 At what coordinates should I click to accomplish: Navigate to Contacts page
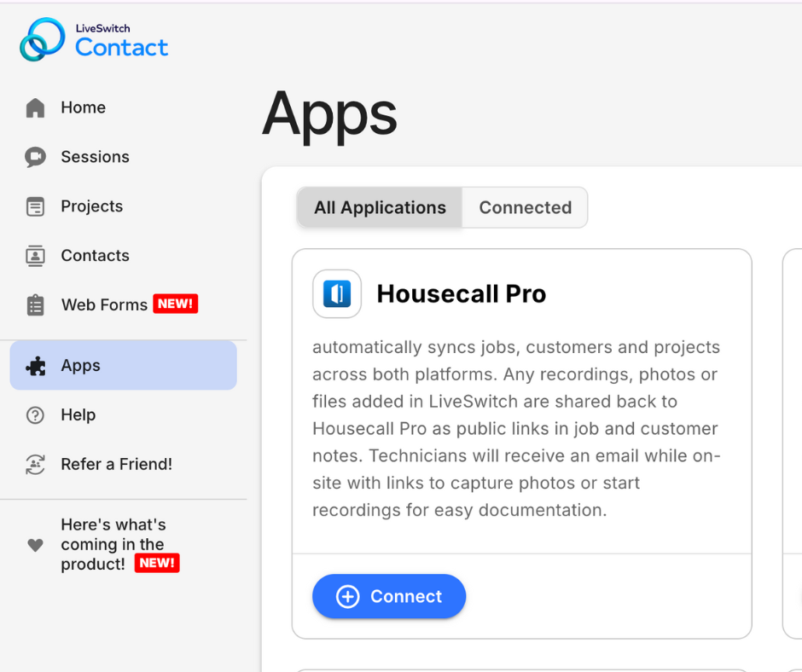[123, 256]
